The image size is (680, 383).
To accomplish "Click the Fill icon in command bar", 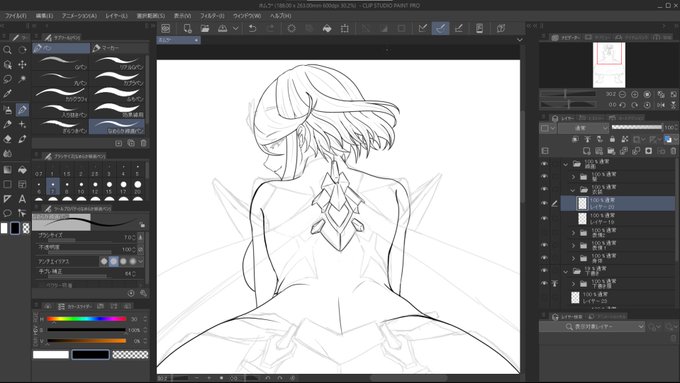I will point(327,29).
